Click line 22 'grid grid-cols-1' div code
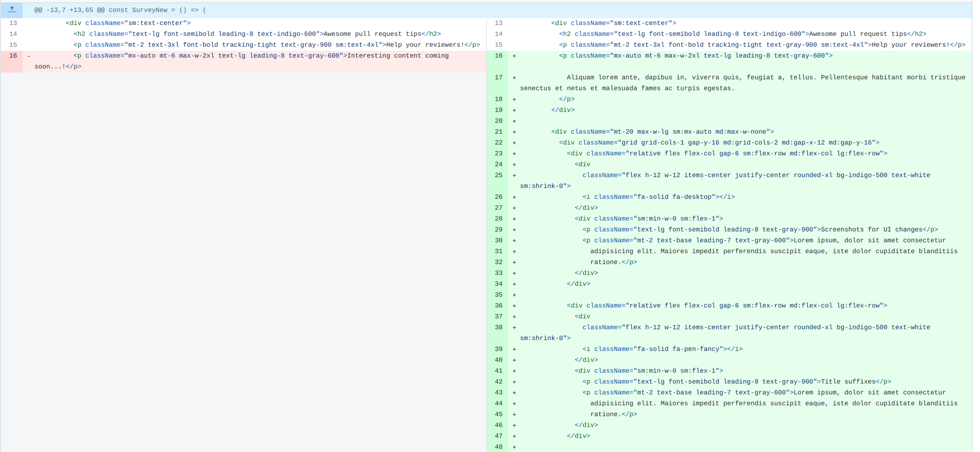980x452 pixels. (719, 142)
